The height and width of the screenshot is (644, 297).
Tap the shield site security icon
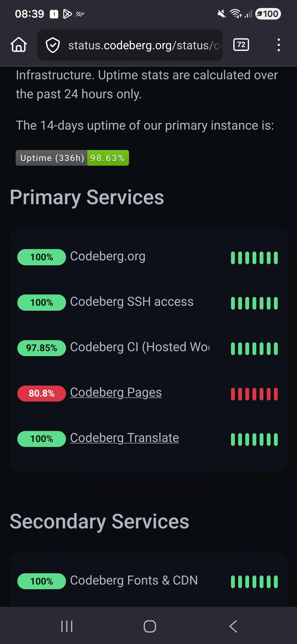53,45
